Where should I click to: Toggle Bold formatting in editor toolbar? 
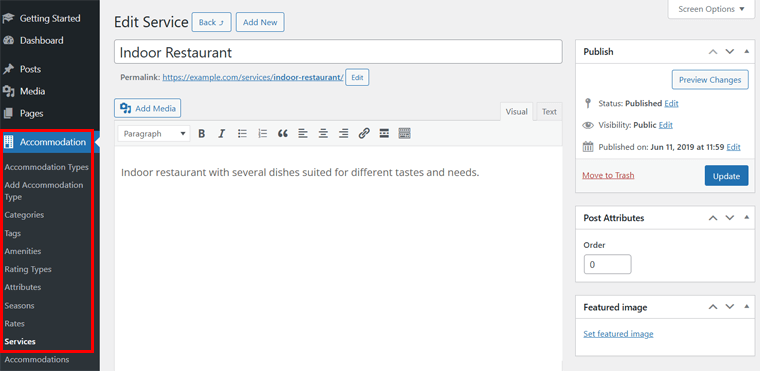click(x=202, y=134)
